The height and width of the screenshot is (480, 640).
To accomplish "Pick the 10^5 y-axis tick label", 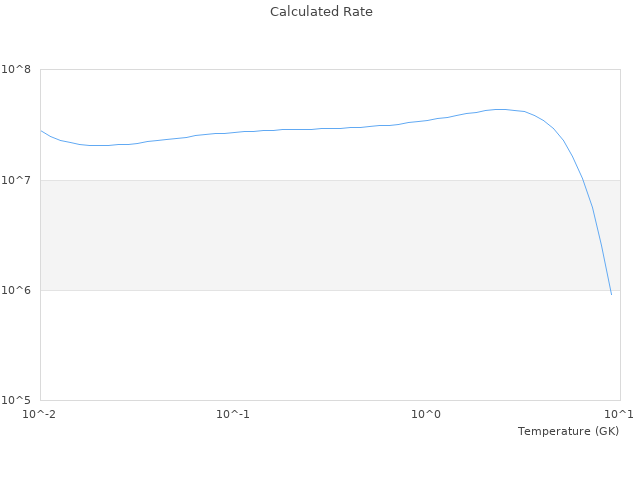I will pos(18,400).
